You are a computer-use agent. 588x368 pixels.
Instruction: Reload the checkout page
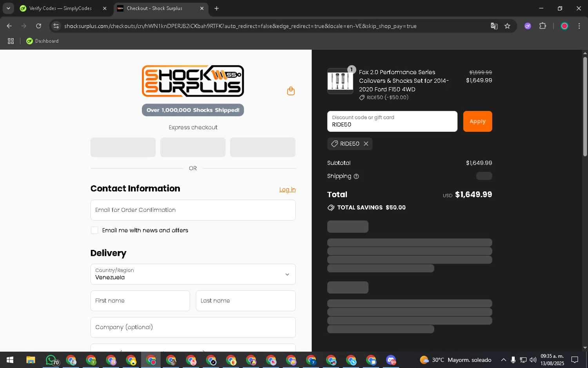[x=38, y=26]
